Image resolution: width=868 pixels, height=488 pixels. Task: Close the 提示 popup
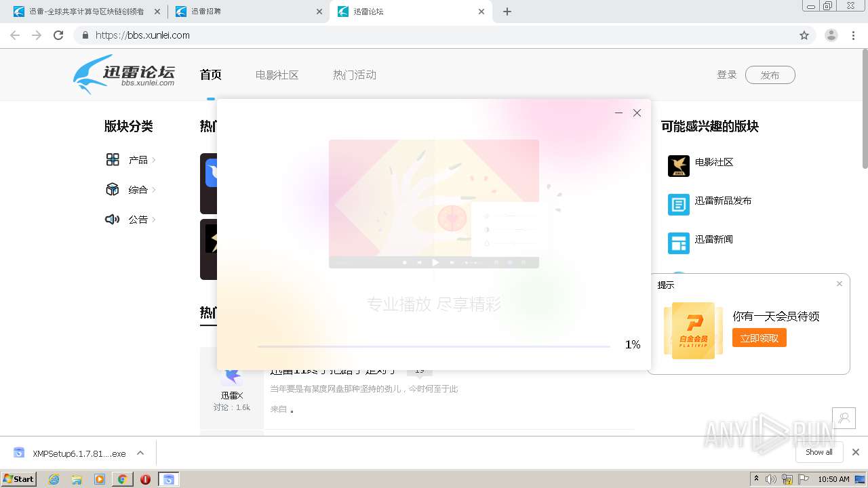coord(840,284)
